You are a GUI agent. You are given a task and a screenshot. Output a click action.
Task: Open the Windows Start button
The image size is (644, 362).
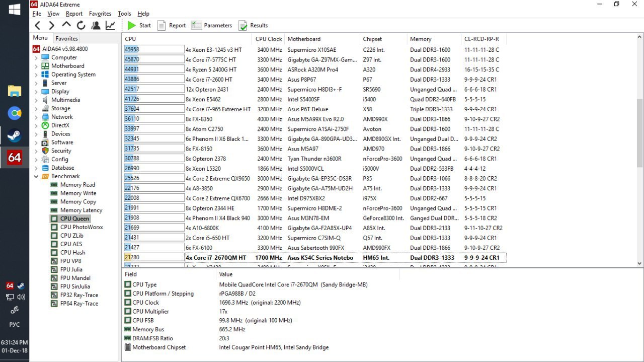click(x=15, y=9)
